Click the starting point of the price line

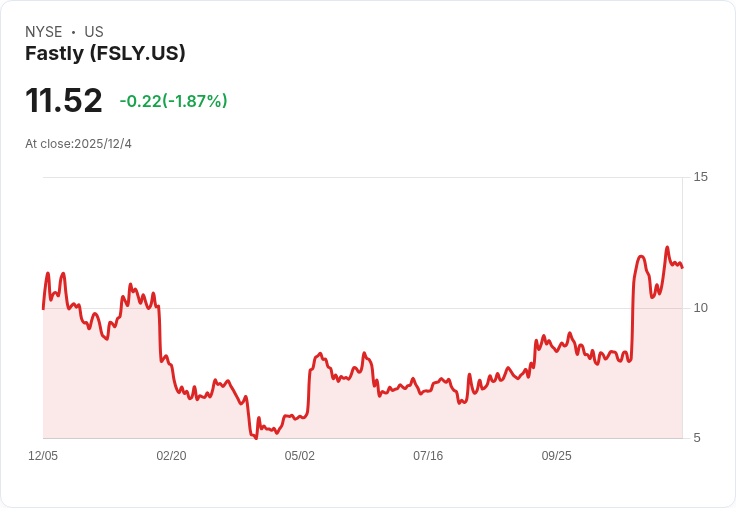click(x=43, y=308)
